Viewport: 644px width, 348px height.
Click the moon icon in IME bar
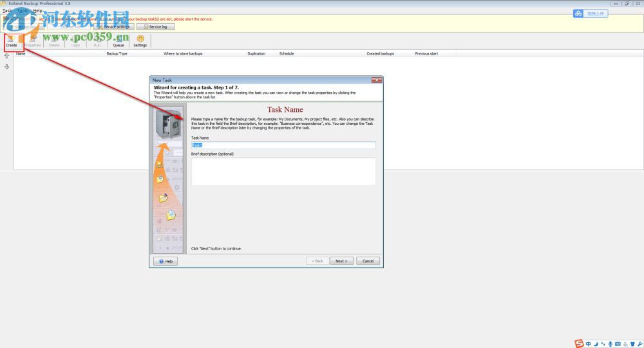(x=596, y=344)
